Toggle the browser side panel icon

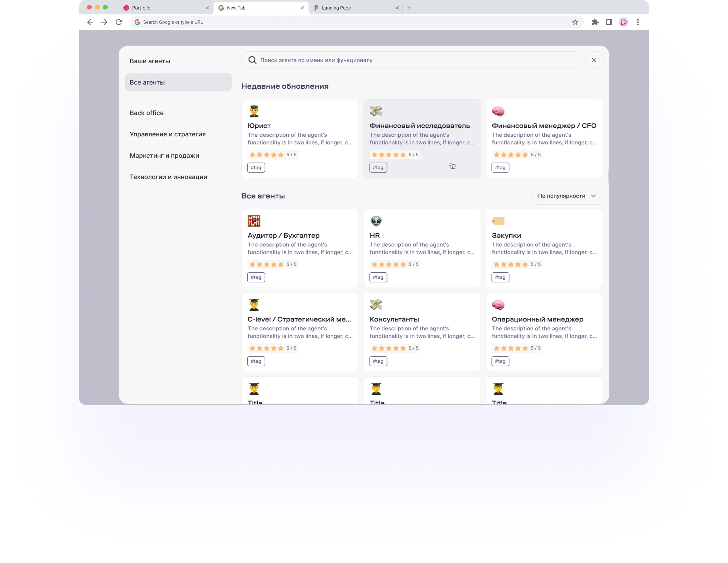click(609, 22)
